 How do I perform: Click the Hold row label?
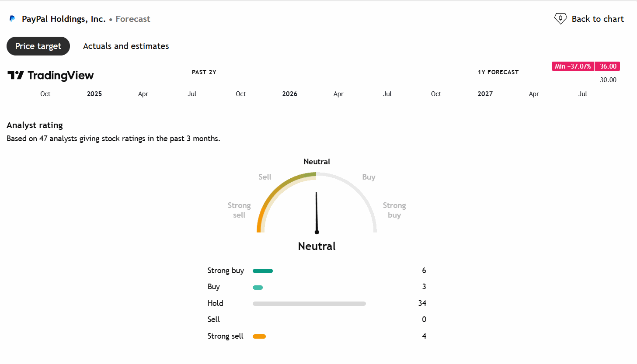coord(215,303)
